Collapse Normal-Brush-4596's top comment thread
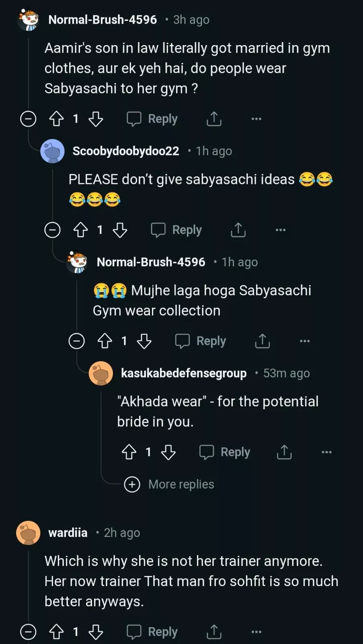 coord(28,119)
